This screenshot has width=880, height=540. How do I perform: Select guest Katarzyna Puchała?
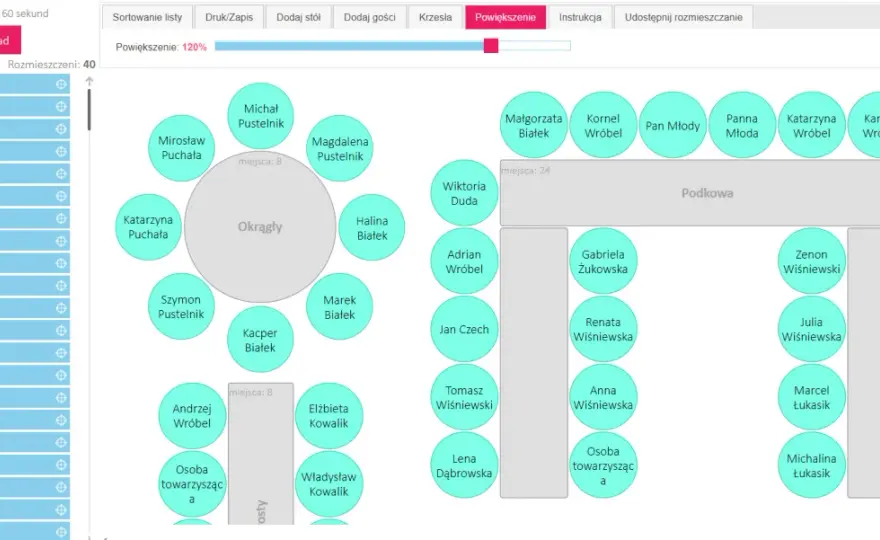(x=148, y=227)
